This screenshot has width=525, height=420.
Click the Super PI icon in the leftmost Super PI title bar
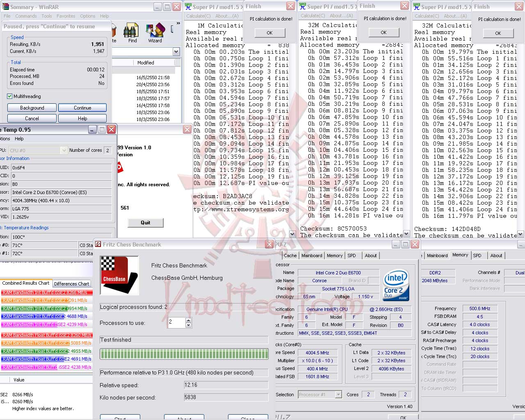tap(188, 7)
